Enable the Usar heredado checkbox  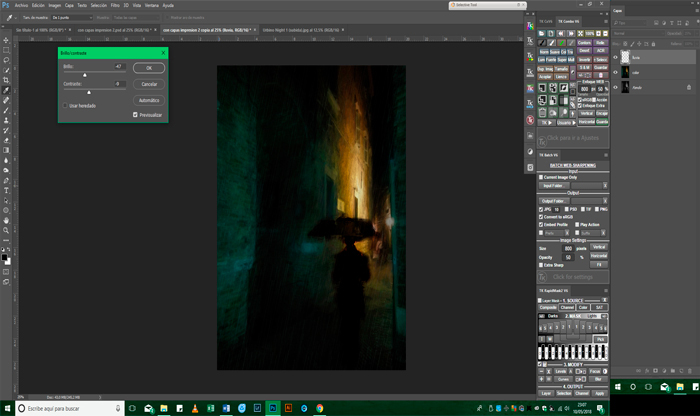click(65, 105)
